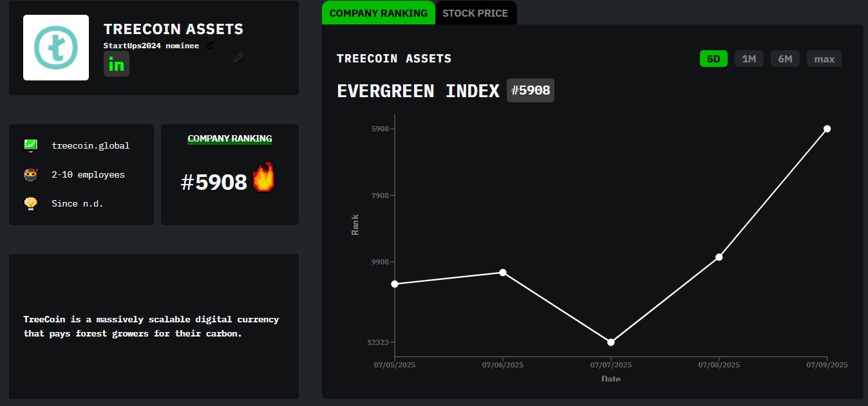This screenshot has height=406, width=868.
Task: Click the pencil edit icon
Action: (x=238, y=57)
